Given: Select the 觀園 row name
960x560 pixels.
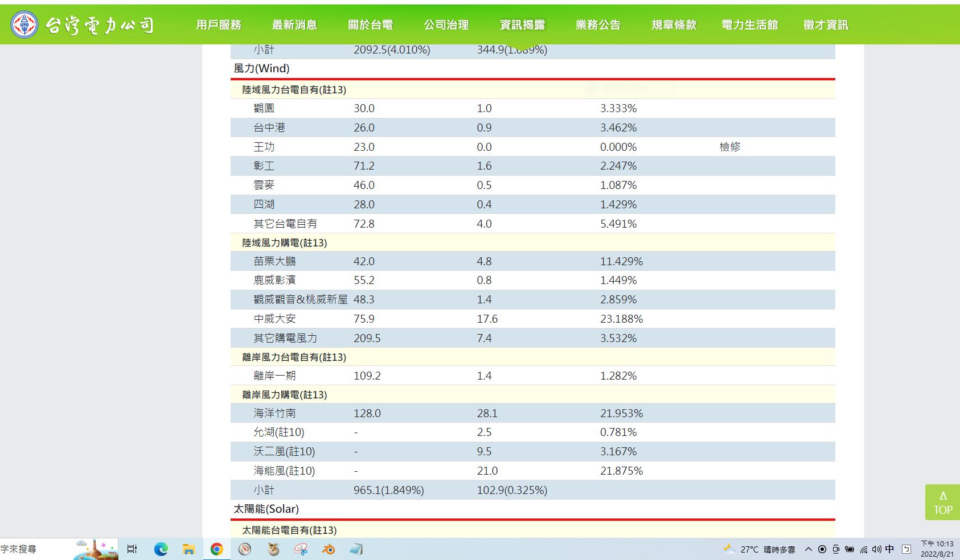Looking at the screenshot, I should click(x=264, y=108).
